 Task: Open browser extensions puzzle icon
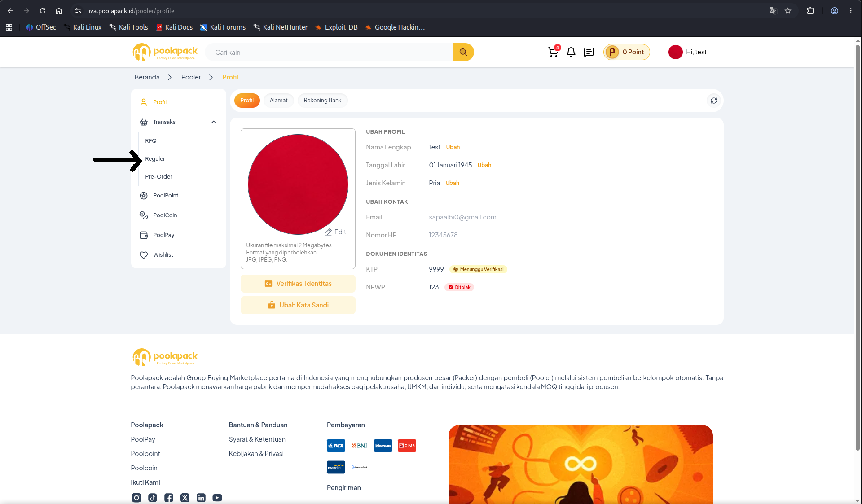(x=810, y=11)
